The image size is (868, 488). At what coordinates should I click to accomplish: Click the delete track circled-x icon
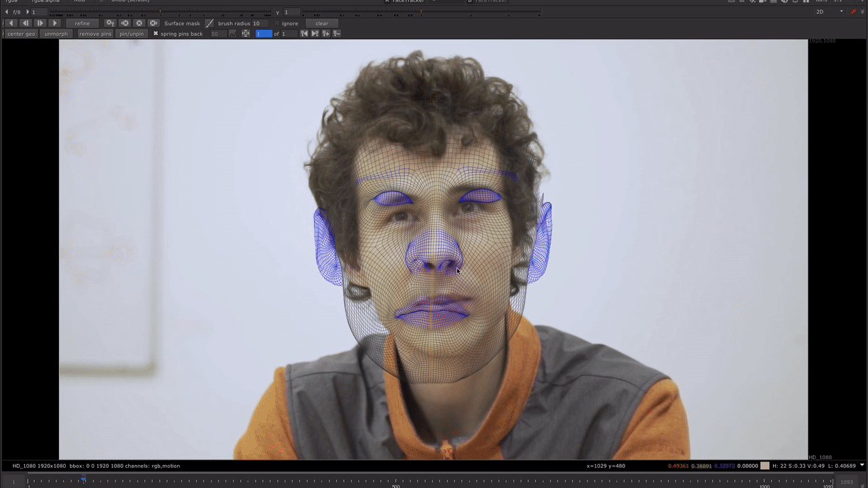tap(139, 23)
